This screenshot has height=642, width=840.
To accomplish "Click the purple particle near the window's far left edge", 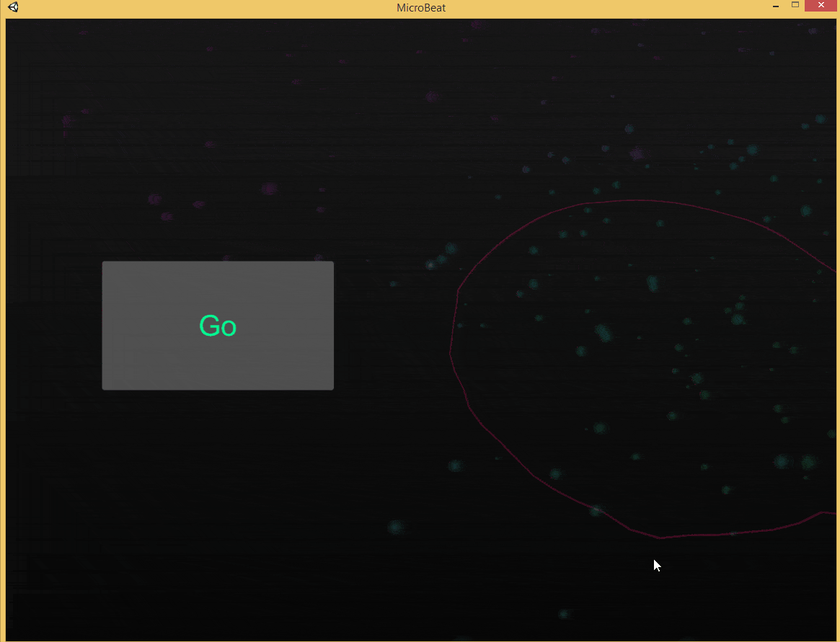I will click(66, 120).
